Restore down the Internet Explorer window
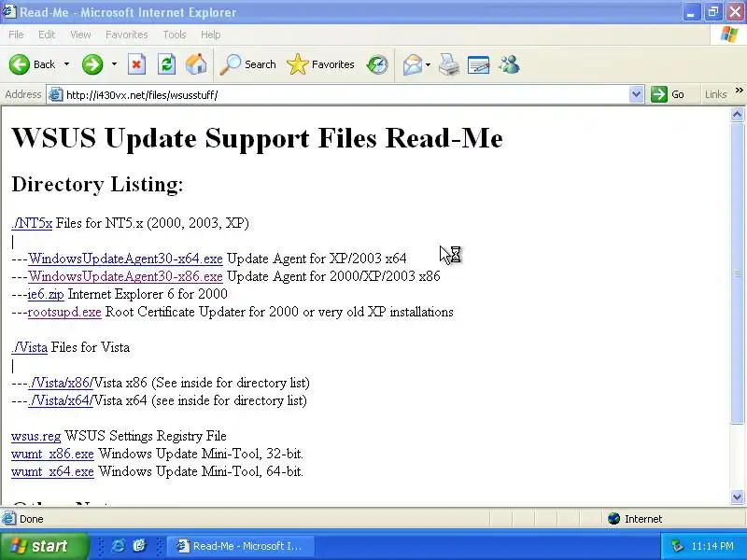747x560 pixels. [x=713, y=12]
